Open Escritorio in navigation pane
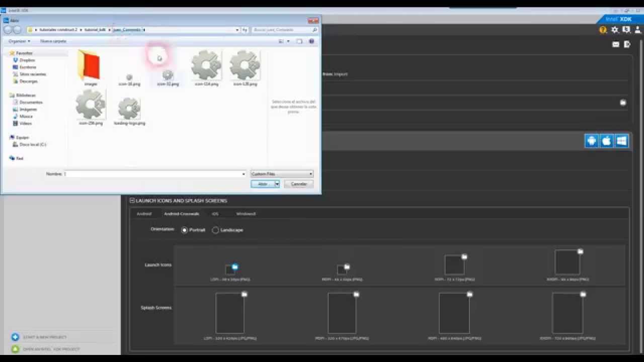The height and width of the screenshot is (362, 644). point(28,67)
